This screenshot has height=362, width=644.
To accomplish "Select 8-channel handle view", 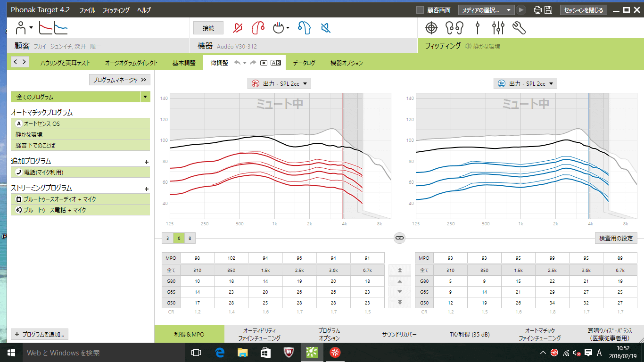I will [x=190, y=239].
